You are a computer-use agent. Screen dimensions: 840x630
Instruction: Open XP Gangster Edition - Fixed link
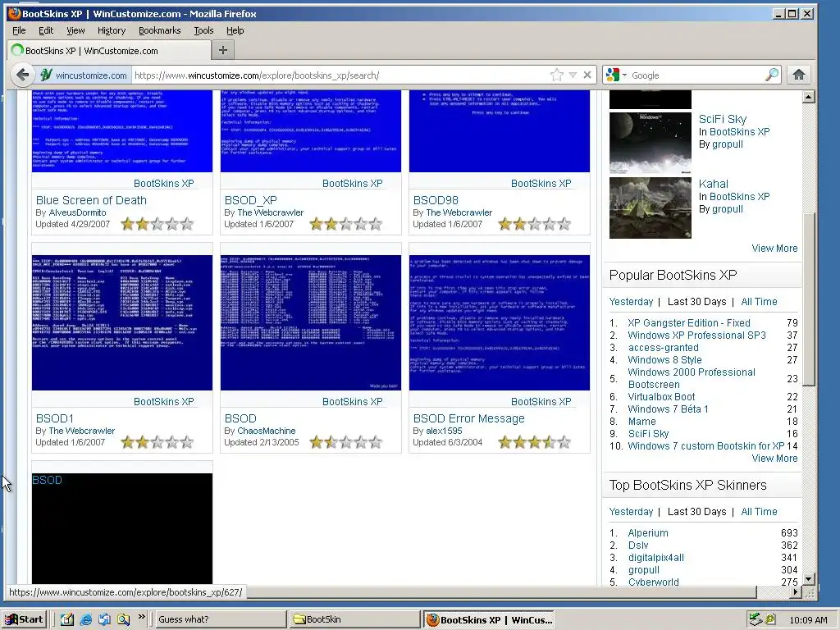[689, 323]
